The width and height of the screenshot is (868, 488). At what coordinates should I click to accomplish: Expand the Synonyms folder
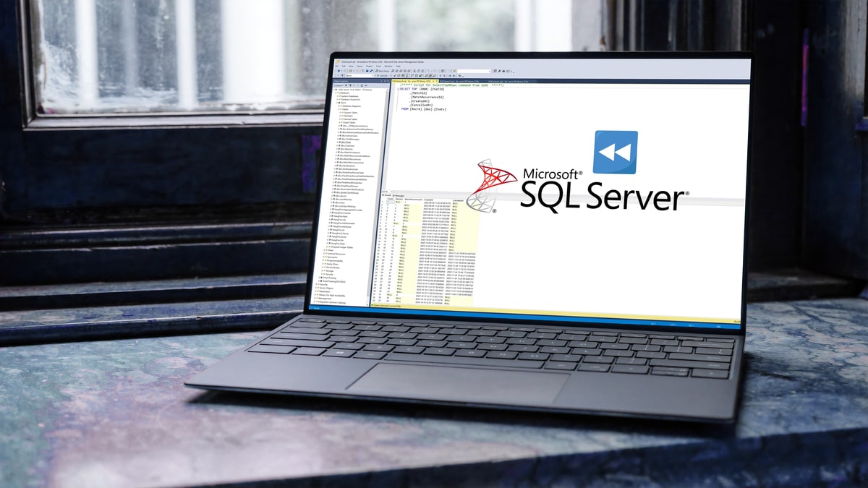click(x=323, y=257)
